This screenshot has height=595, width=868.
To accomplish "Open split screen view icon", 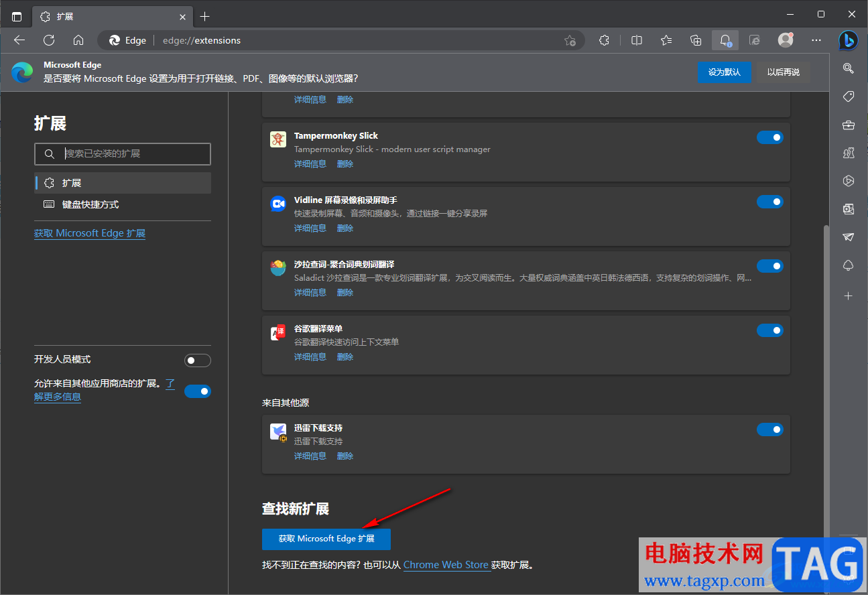I will coord(637,40).
